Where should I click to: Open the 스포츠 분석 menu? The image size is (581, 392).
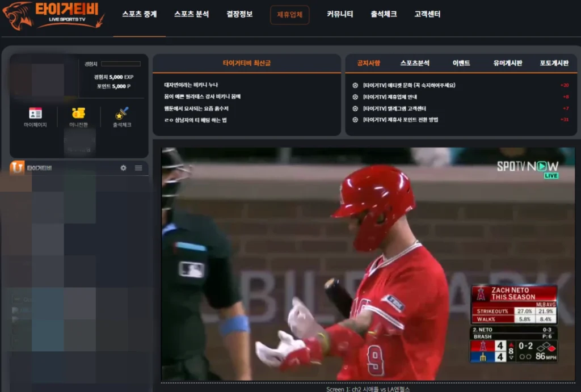pos(191,14)
